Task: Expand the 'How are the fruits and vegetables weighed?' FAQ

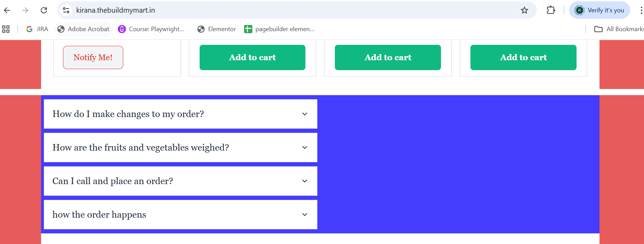Action: click(180, 147)
